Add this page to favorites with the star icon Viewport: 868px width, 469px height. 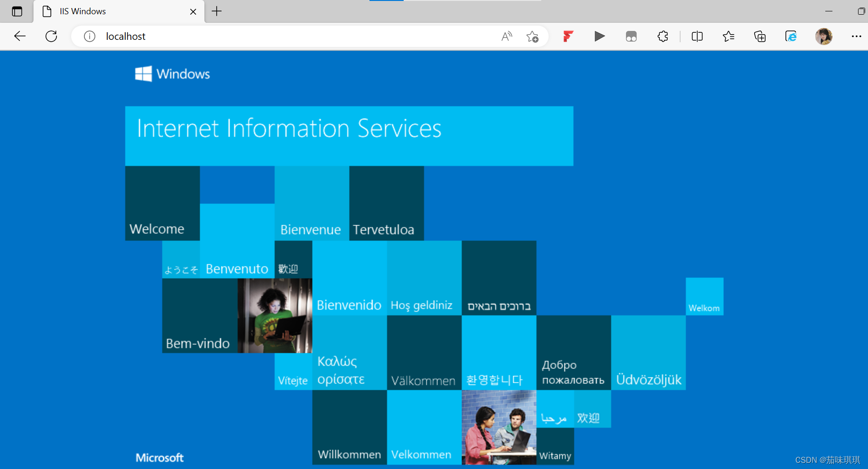[532, 37]
